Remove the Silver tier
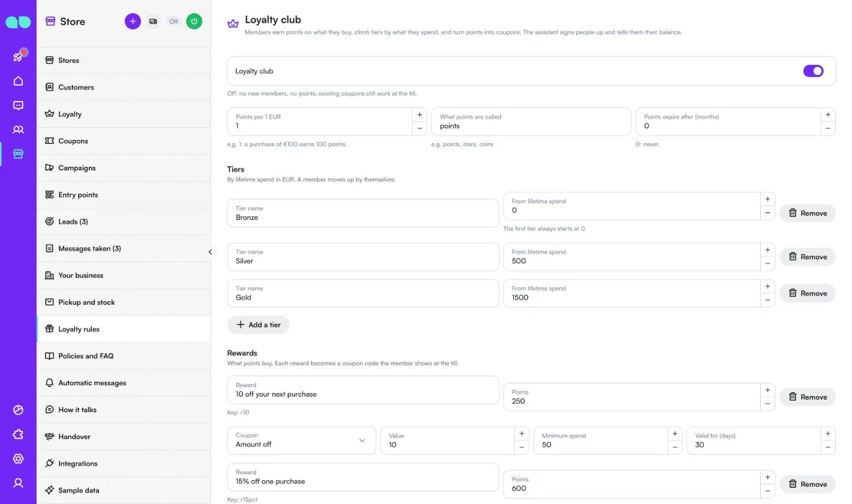Viewport: 852px width, 504px height. (x=807, y=257)
